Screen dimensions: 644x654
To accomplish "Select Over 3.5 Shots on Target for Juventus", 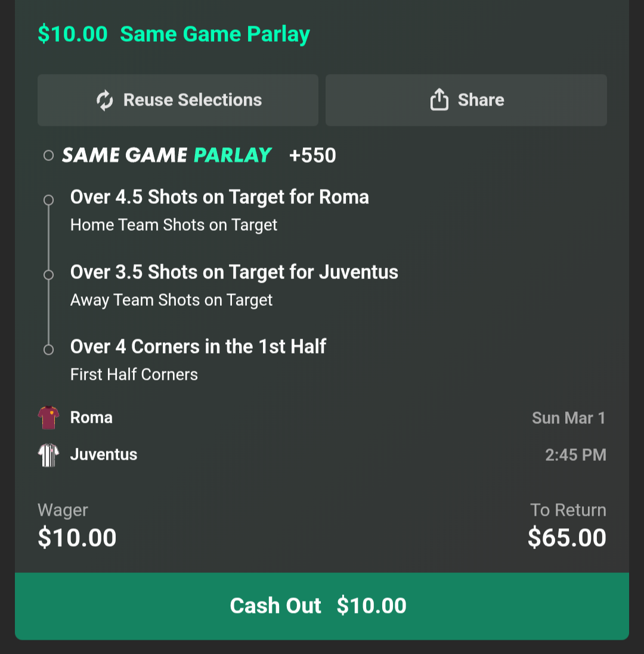I will coord(234,272).
